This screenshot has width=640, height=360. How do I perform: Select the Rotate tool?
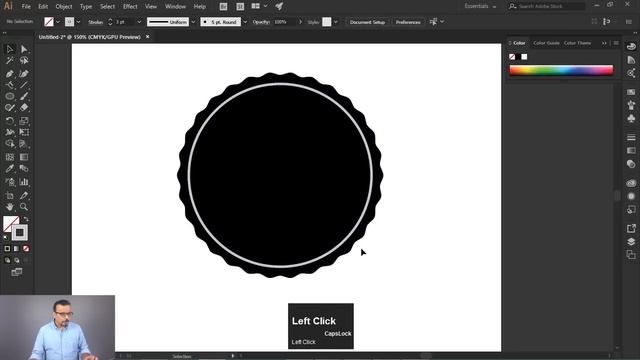point(10,121)
